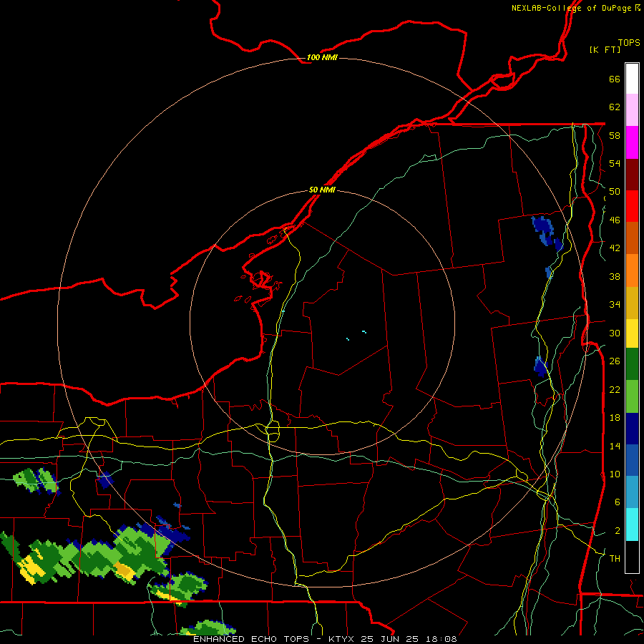
Task: Click the '25 JUN 25' date text
Action: (389, 639)
